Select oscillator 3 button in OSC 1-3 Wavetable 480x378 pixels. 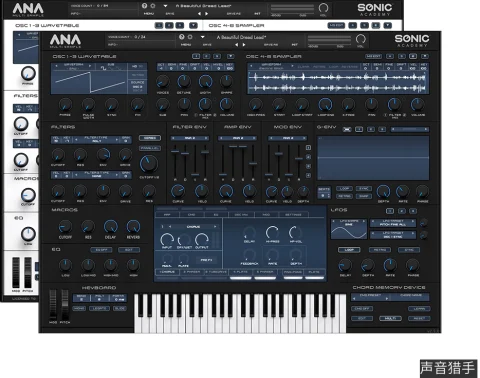[217, 56]
